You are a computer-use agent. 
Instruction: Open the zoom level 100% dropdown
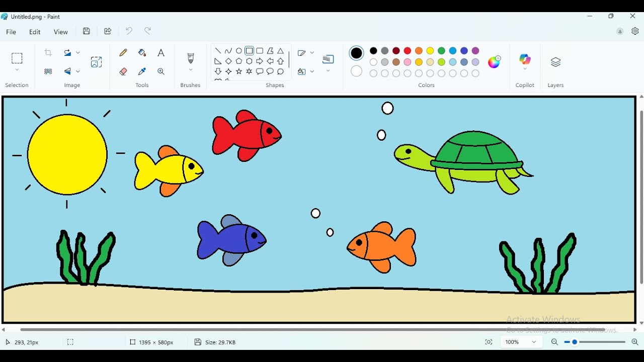[521, 342]
